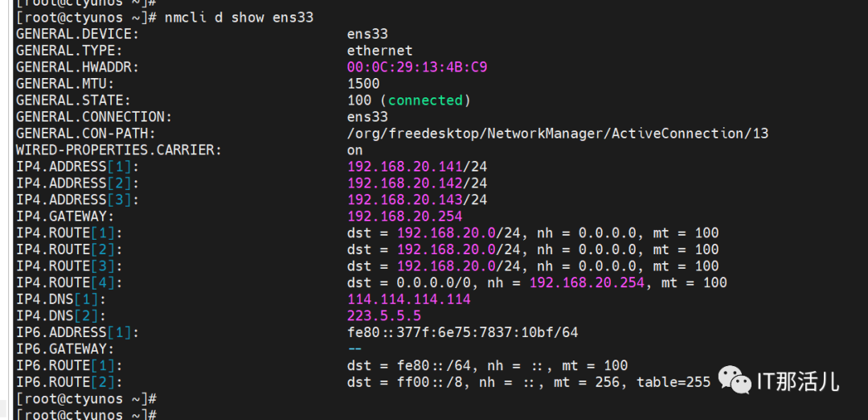The height and width of the screenshot is (420, 868).
Task: Click the GENERAL.DEVICE label
Action: (77, 34)
